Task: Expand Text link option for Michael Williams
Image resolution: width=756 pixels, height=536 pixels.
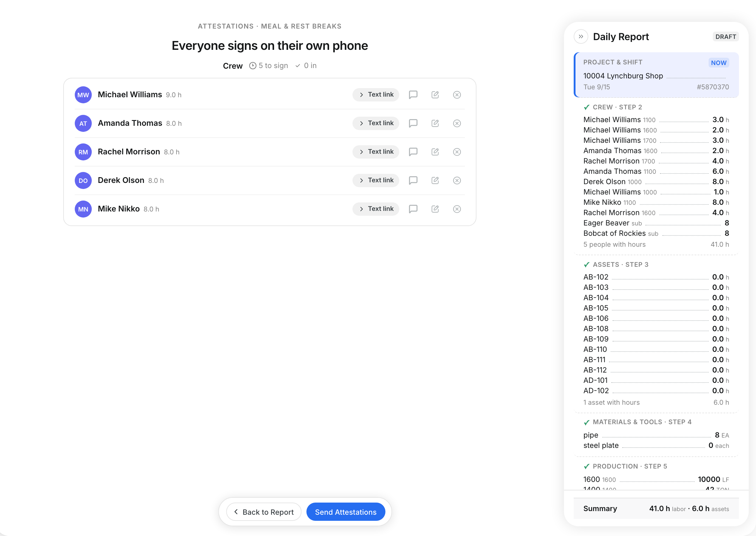Action: [376, 95]
